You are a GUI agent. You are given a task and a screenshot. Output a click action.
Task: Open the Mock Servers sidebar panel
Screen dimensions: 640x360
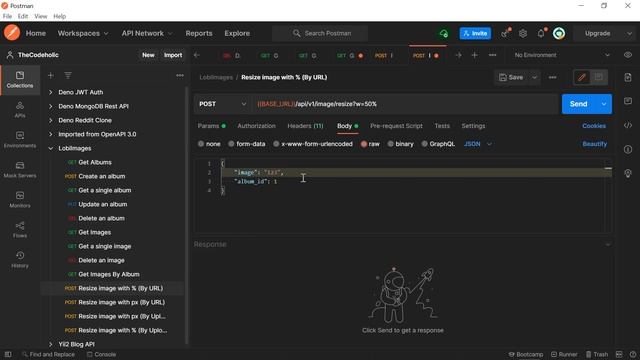coord(20,170)
